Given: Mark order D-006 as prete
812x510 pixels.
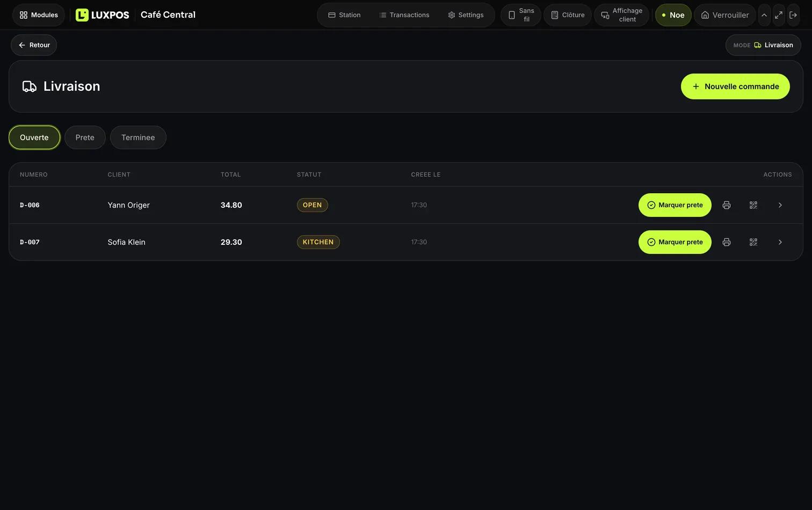Looking at the screenshot, I should coord(675,205).
